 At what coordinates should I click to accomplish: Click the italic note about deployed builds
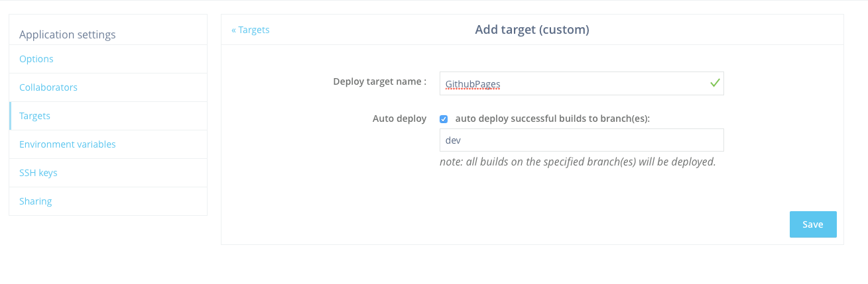pyautogui.click(x=578, y=162)
